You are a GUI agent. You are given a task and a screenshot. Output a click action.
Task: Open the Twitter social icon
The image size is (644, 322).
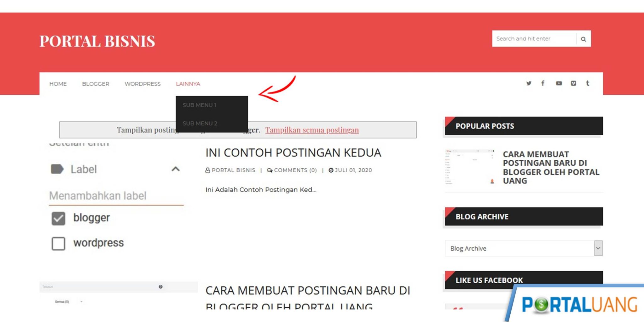coord(529,83)
